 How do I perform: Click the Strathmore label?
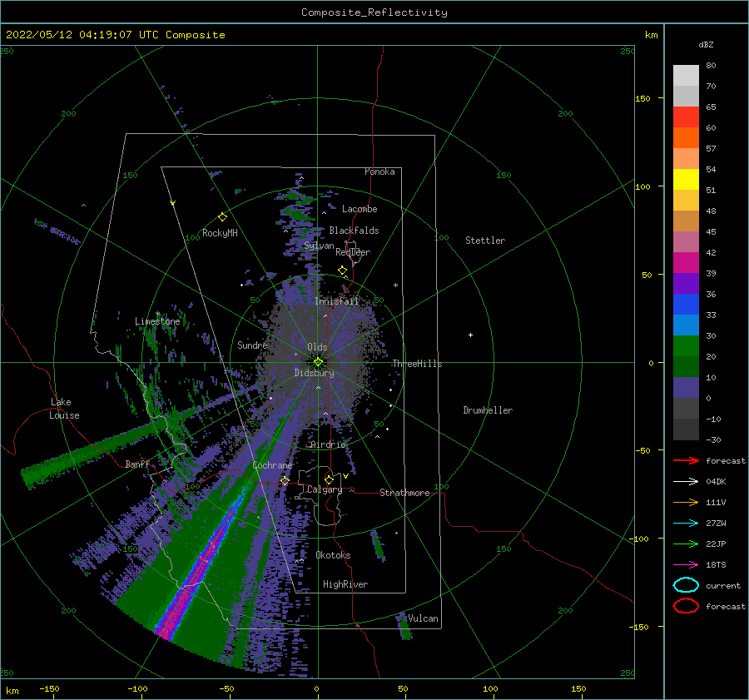click(404, 493)
